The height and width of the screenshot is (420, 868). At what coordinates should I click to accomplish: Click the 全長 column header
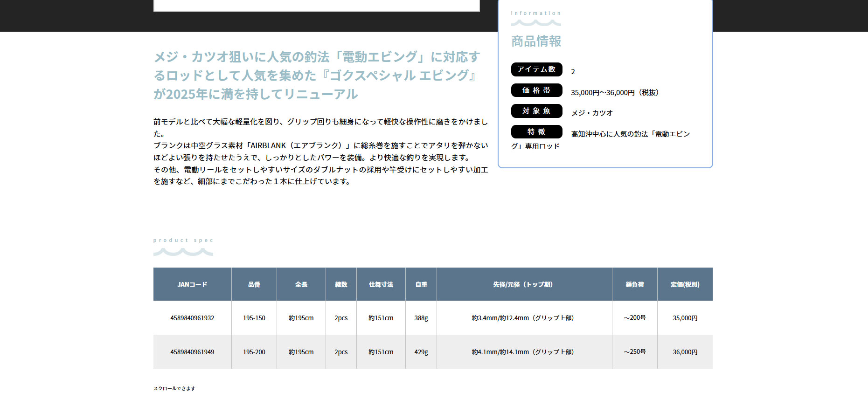(x=301, y=284)
